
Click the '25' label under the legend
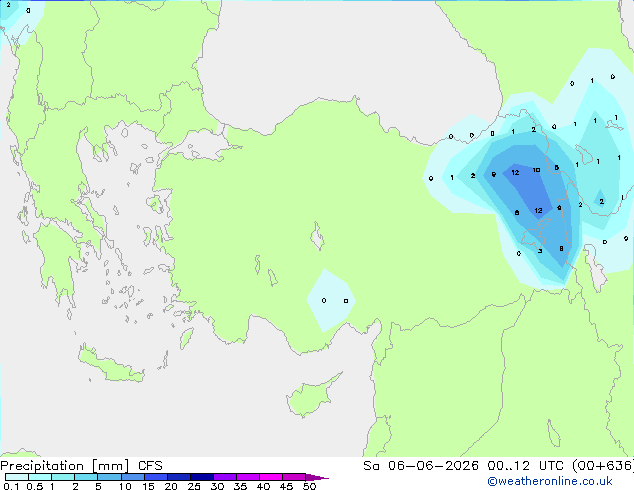point(194,486)
